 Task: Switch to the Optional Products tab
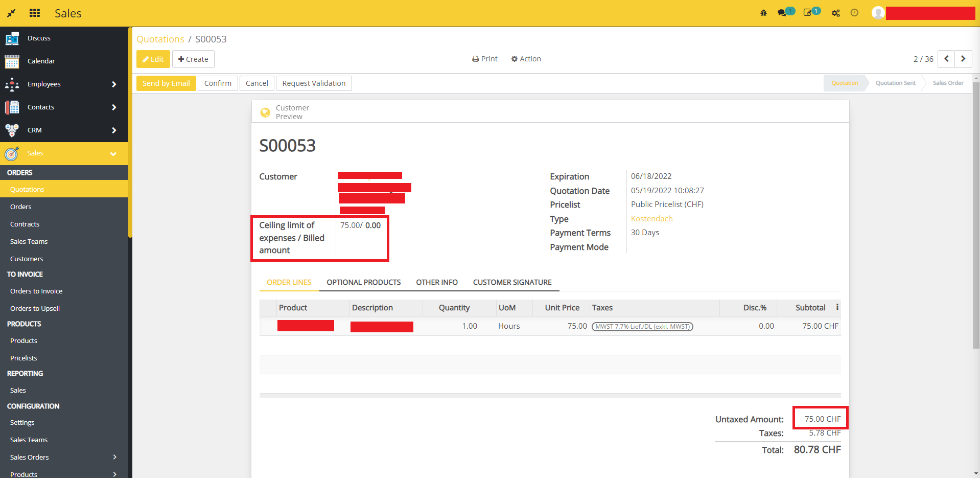coord(363,282)
